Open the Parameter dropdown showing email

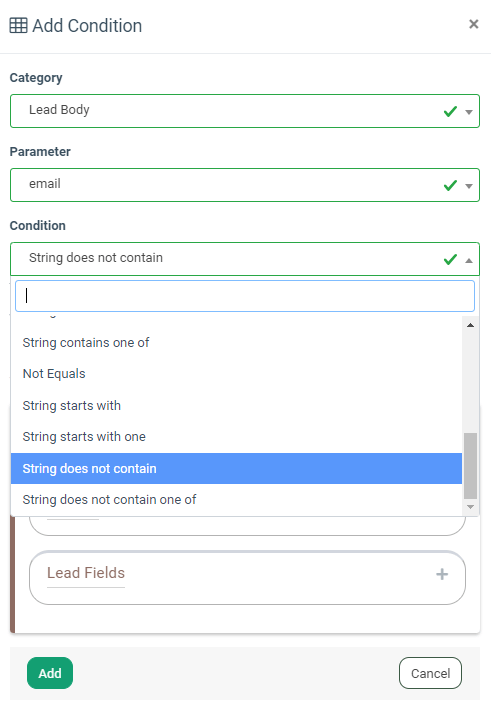tap(245, 185)
